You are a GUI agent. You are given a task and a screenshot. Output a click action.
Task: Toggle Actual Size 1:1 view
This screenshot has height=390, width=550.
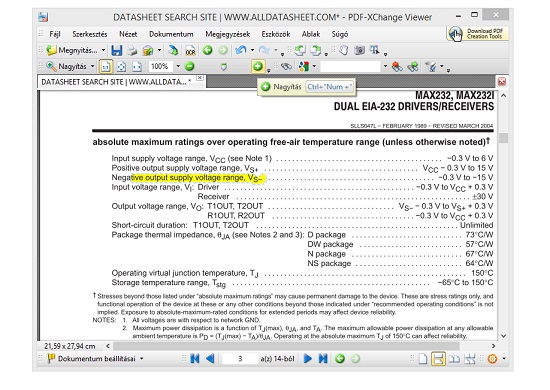(106, 66)
